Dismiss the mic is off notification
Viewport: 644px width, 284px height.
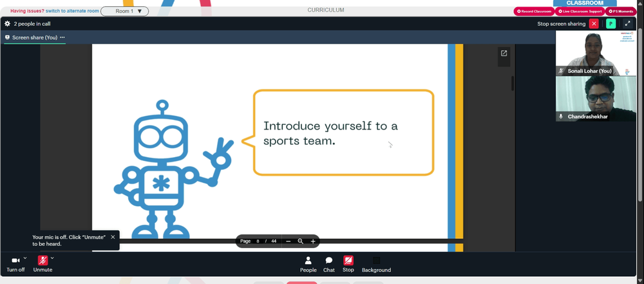point(113,237)
